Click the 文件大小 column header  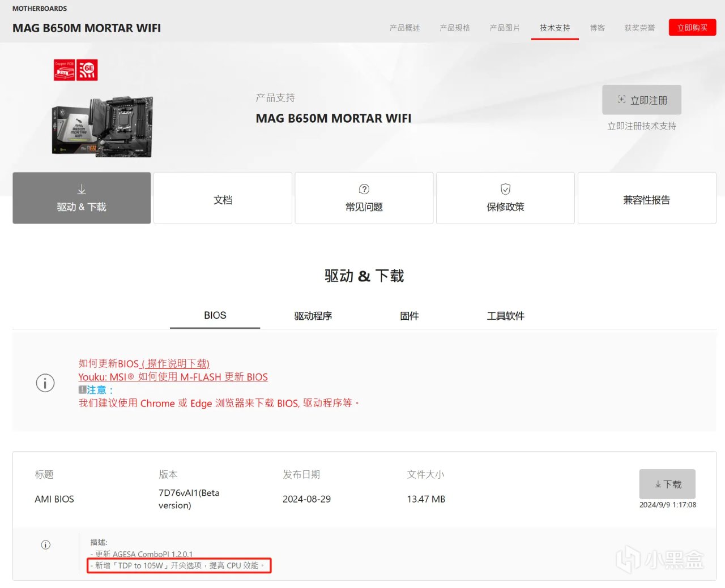tap(425, 474)
